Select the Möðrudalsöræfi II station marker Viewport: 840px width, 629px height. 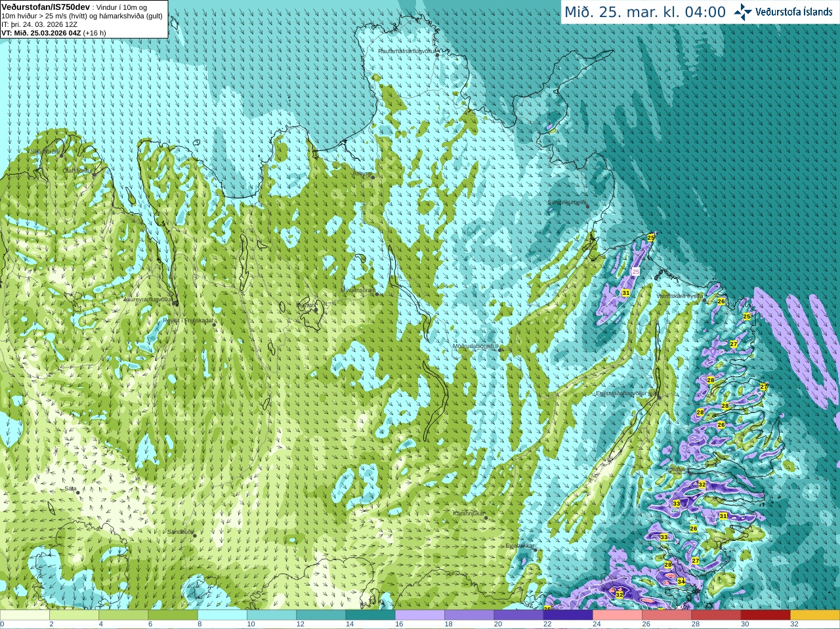click(501, 350)
